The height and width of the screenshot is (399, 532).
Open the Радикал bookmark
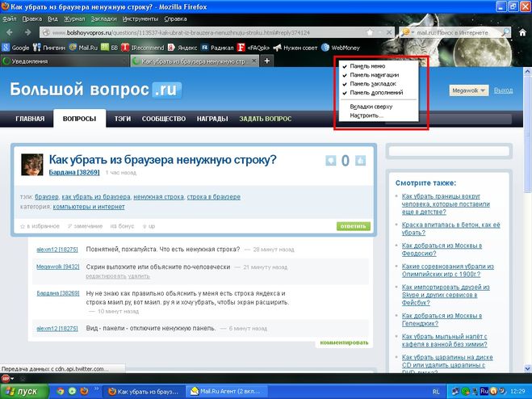tap(217, 48)
